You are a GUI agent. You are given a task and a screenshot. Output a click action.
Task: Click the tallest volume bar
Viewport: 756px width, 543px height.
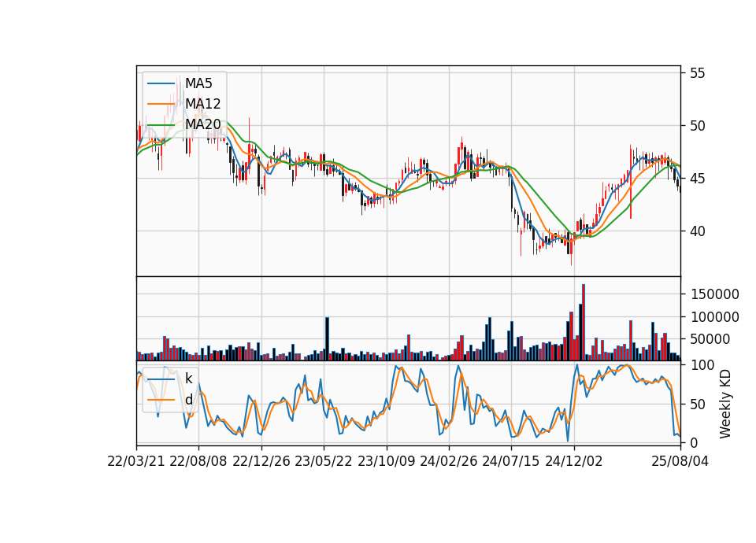click(584, 323)
